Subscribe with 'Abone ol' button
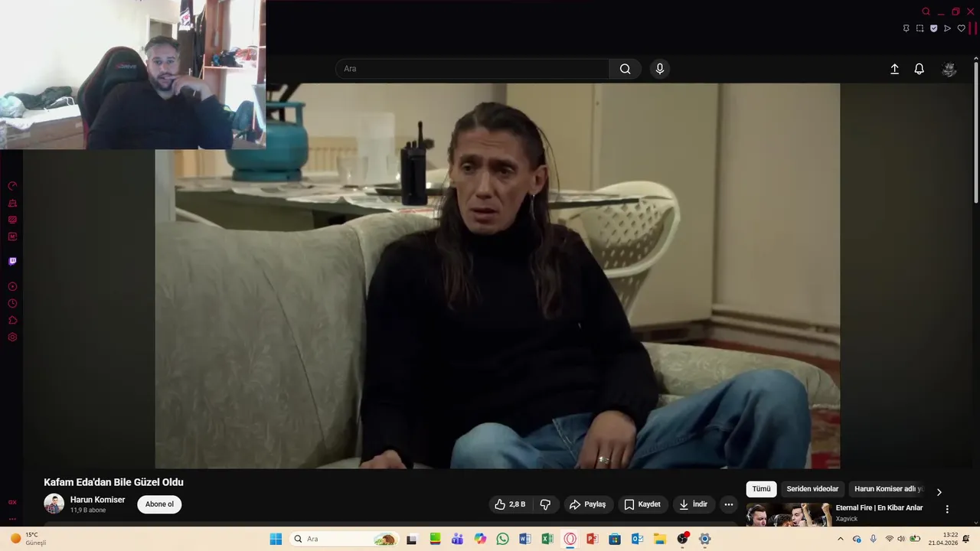Viewport: 980px width, 551px height. pyautogui.click(x=159, y=504)
